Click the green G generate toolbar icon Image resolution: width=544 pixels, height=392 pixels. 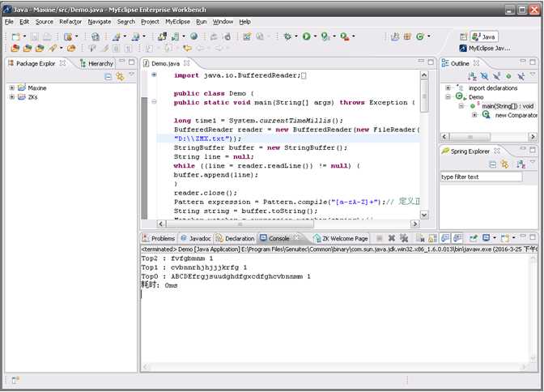[x=420, y=36]
